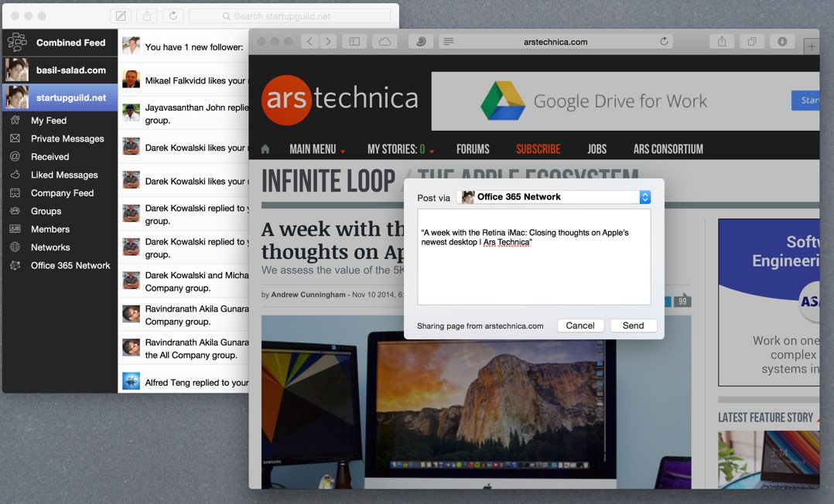Open the Combined Feed
This screenshot has width=834, height=504.
coord(60,43)
